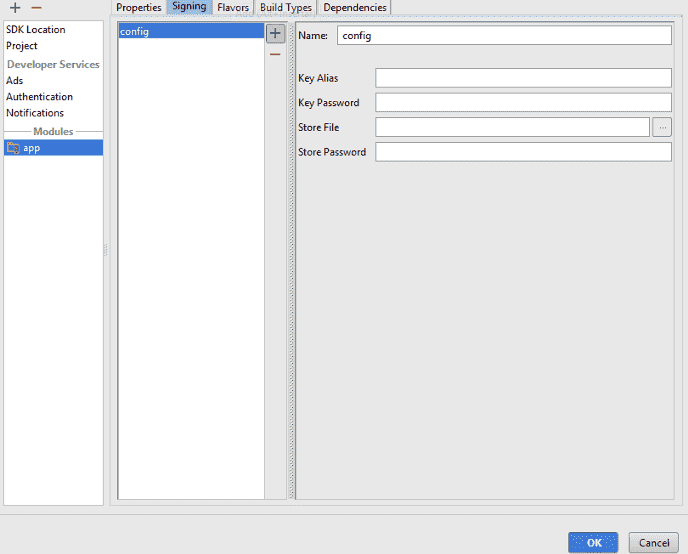The image size is (688, 554).
Task: Focus the Store File path field
Action: tap(512, 127)
